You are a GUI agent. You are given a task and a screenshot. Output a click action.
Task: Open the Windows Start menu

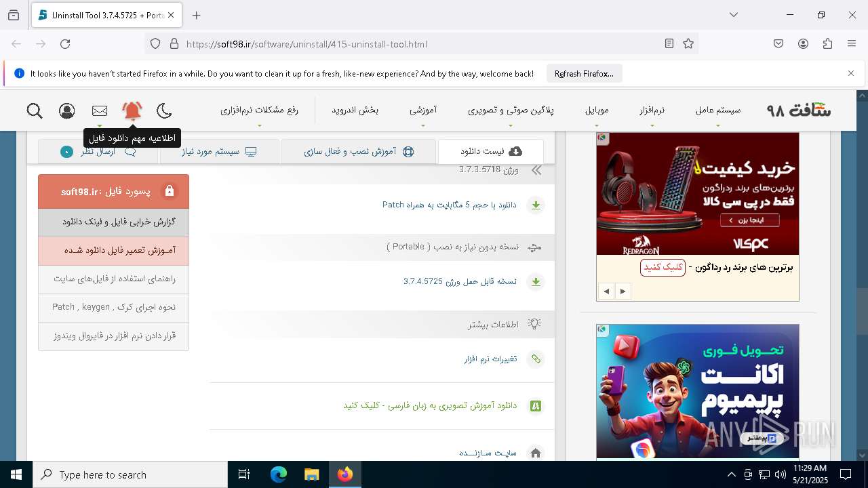[16, 474]
